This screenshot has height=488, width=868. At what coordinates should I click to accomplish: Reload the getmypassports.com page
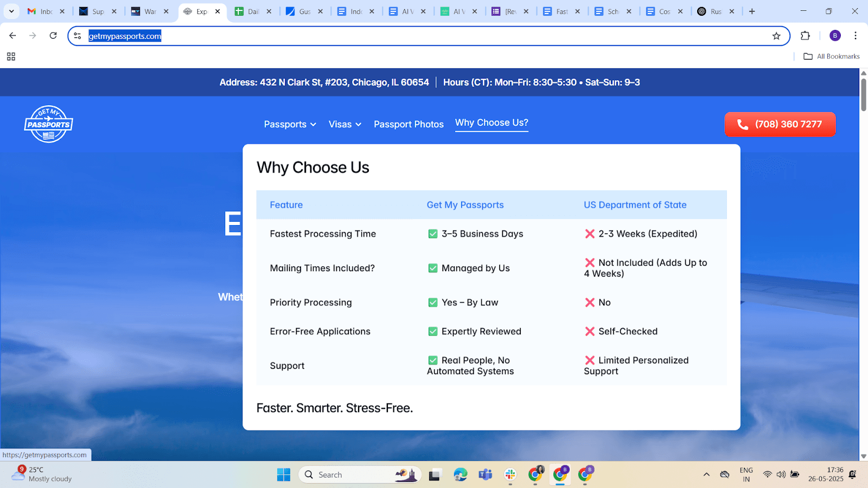pos(53,36)
